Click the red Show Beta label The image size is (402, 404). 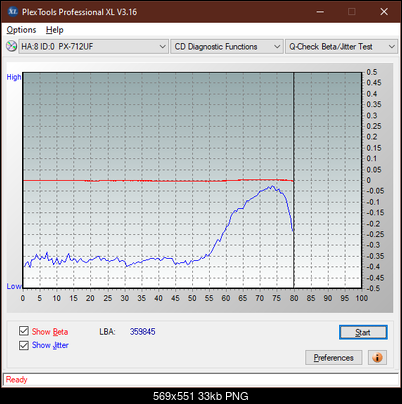[x=50, y=332]
